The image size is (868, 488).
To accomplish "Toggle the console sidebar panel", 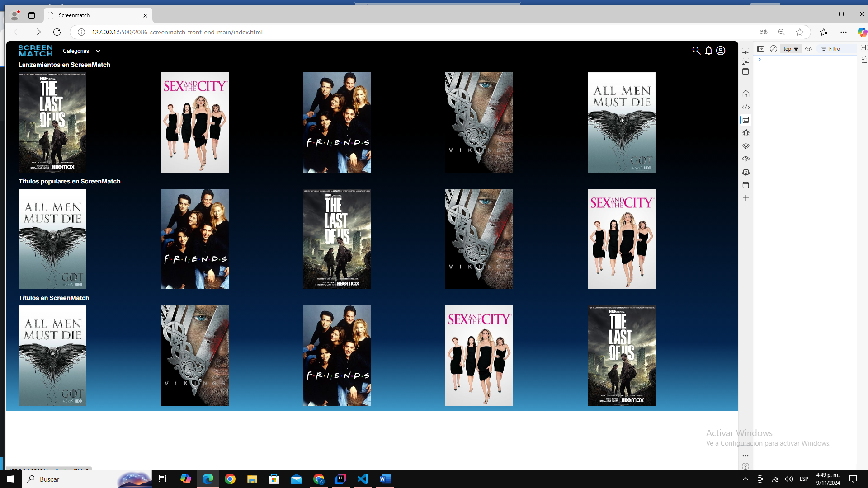I will click(760, 49).
